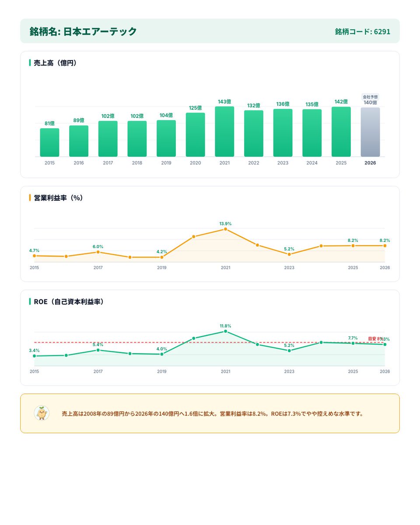Click the 125億 value label

tap(196, 108)
